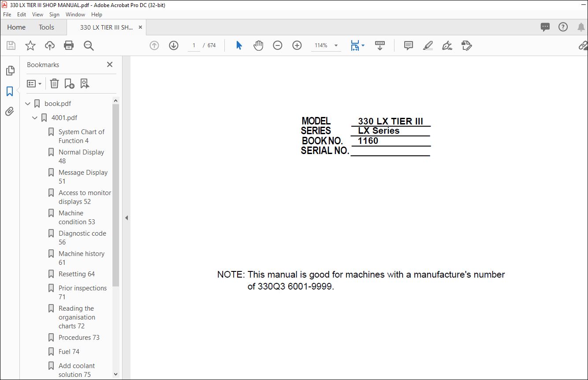Open the Sign document pen tool
Viewport: 588px width, 380px height.
tap(447, 45)
